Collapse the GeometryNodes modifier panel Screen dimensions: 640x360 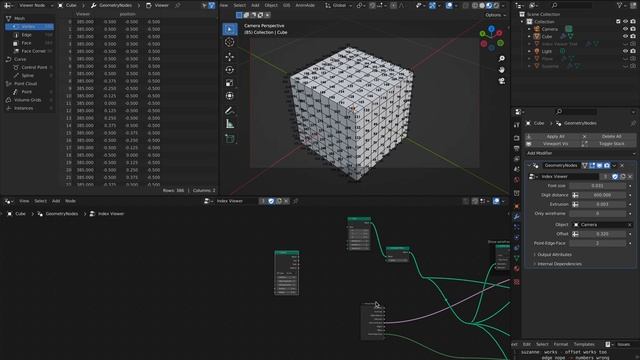pyautogui.click(x=529, y=165)
